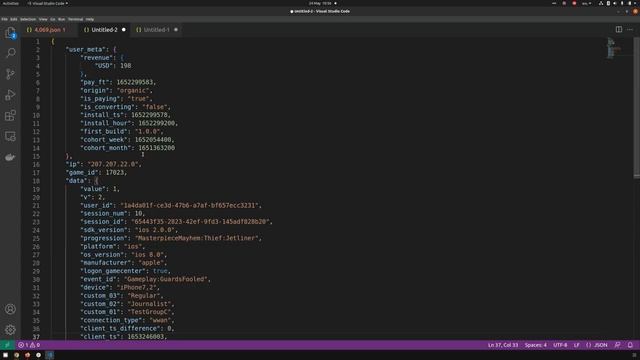Click the volume icon in the system tray

pyautogui.click(x=615, y=3)
